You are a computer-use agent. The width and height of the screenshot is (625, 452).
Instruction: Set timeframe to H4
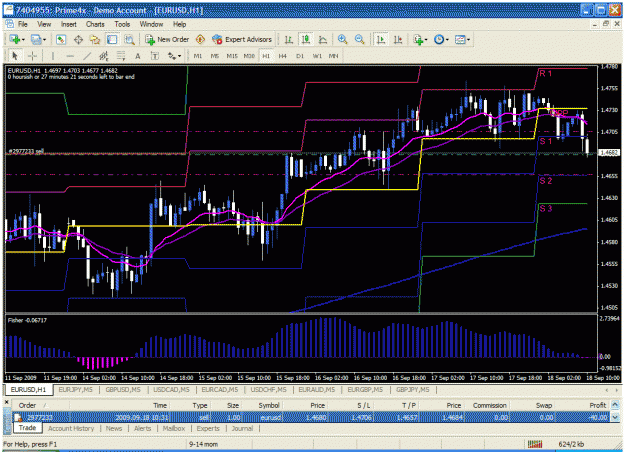click(x=283, y=56)
